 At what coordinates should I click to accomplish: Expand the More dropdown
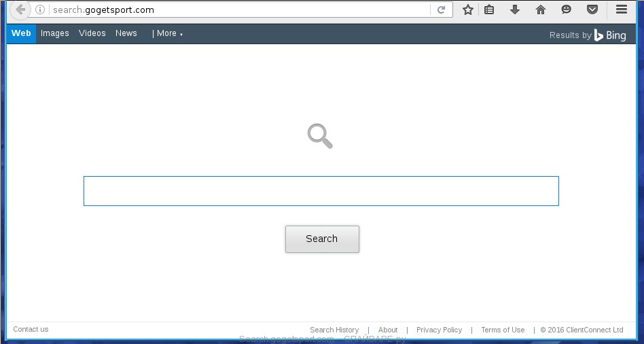pos(167,33)
